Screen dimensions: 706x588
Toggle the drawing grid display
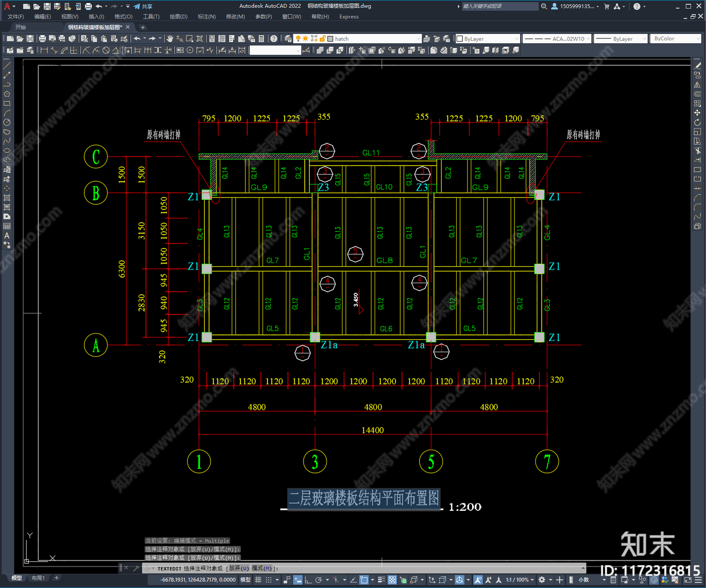[x=258, y=580]
